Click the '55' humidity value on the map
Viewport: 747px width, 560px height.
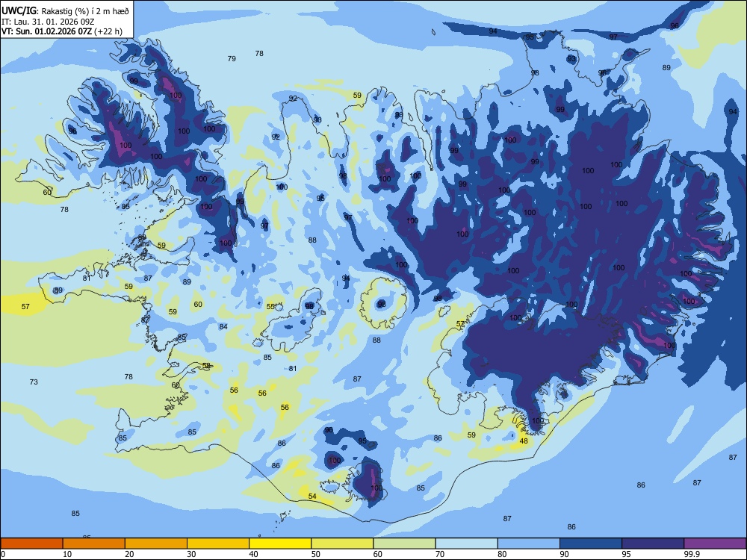pos(270,307)
